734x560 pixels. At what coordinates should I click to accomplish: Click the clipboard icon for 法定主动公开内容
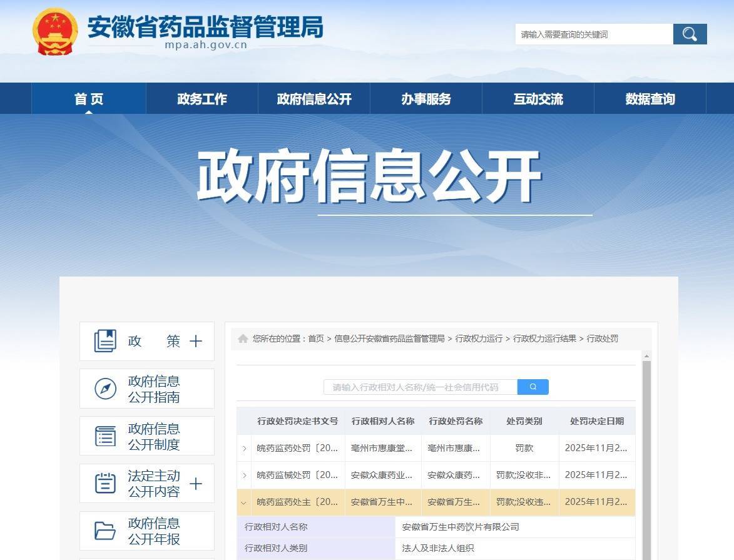click(x=104, y=483)
